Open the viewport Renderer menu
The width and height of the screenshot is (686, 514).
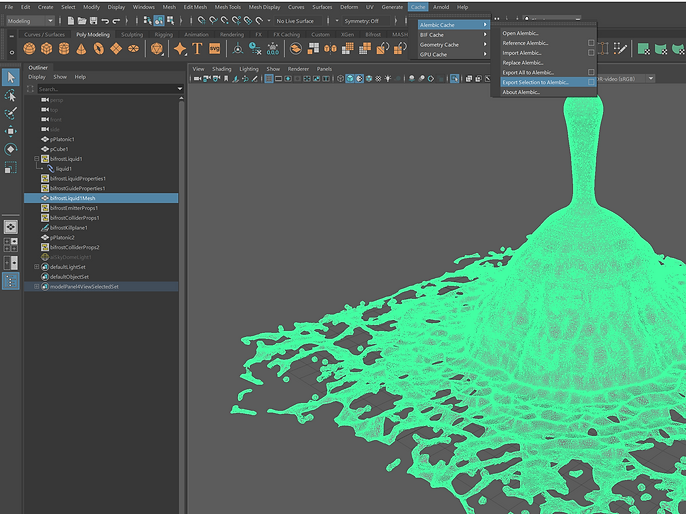pos(298,69)
